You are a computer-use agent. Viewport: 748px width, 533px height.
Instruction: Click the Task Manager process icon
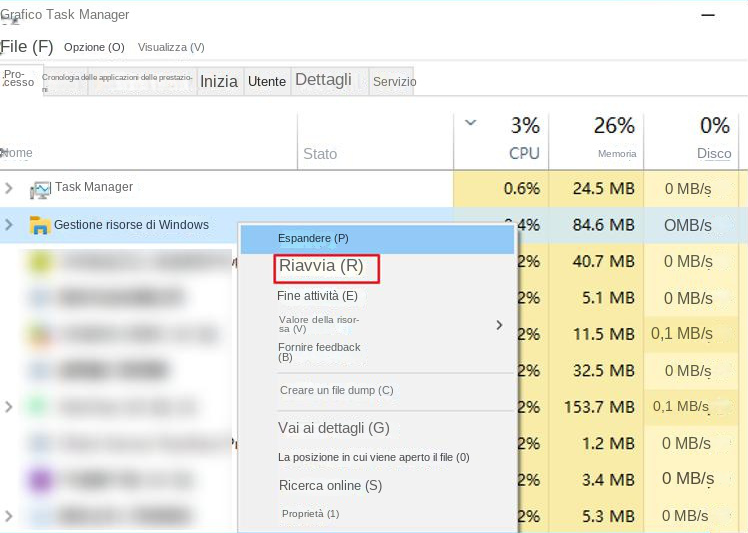[x=40, y=189]
